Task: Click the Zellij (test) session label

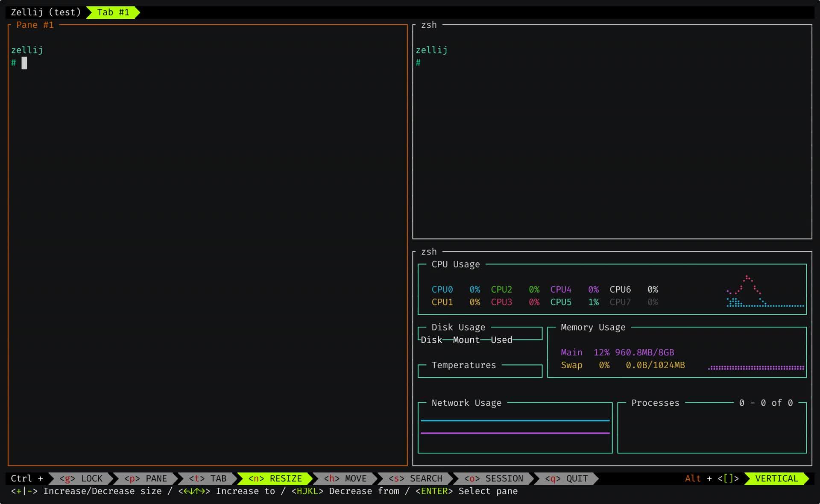Action: (46, 12)
